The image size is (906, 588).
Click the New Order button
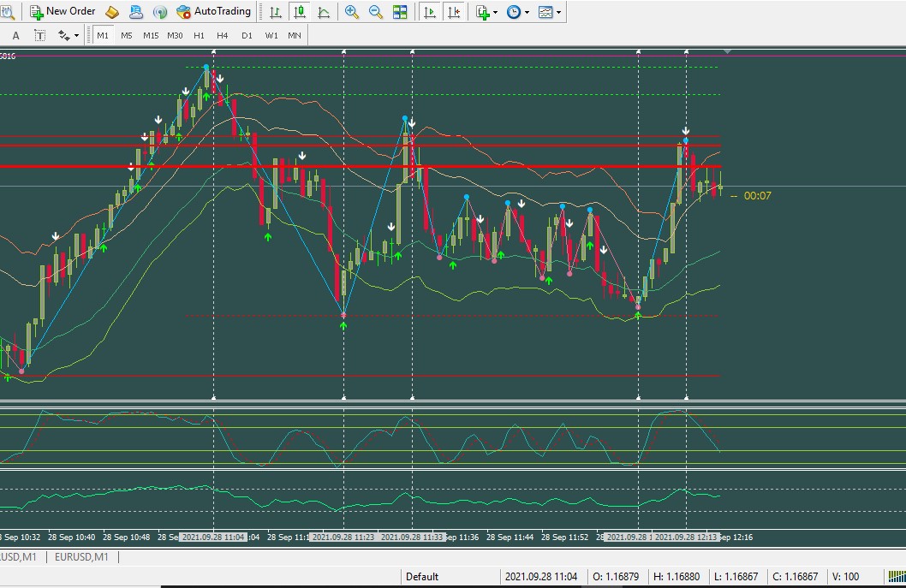63,11
